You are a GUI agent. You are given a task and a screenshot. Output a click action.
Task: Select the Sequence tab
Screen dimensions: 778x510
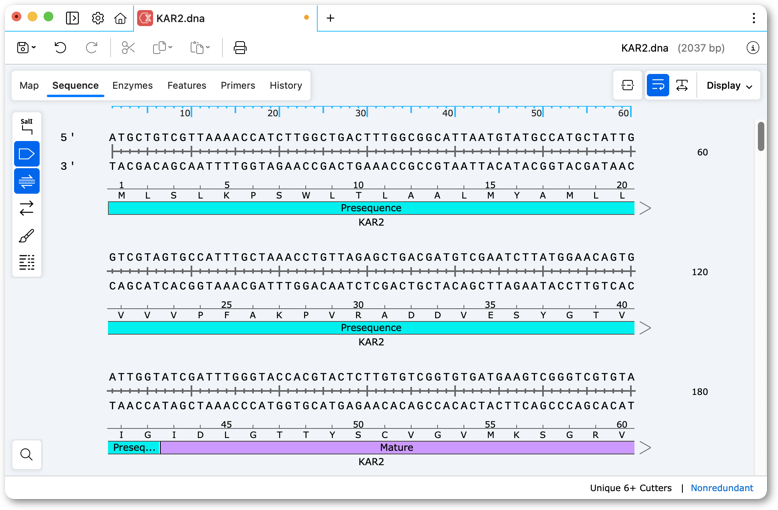pos(75,85)
